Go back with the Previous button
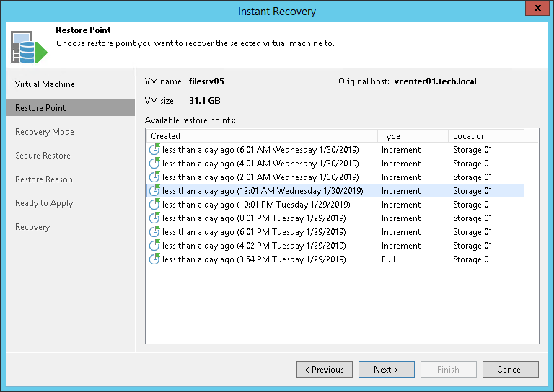Image resolution: width=554 pixels, height=392 pixels. tap(325, 370)
